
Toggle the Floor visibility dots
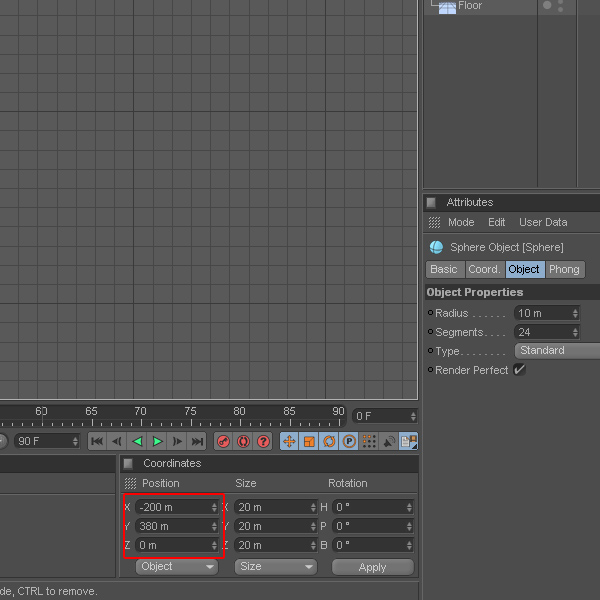[x=560, y=6]
